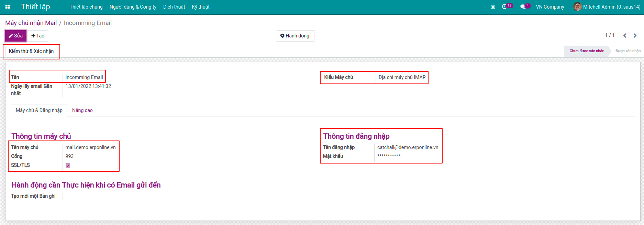Select the Máy chủ & Đăng nhập tab
The width and height of the screenshot is (644, 225).
[x=39, y=110]
